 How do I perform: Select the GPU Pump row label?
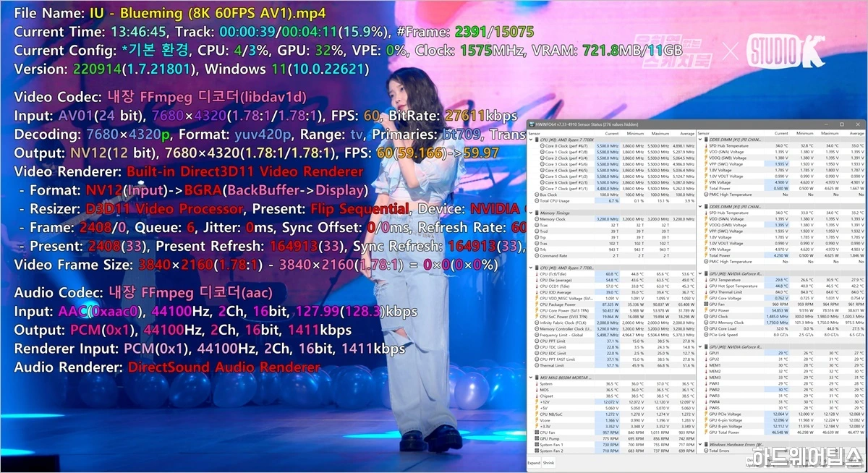tap(550, 438)
